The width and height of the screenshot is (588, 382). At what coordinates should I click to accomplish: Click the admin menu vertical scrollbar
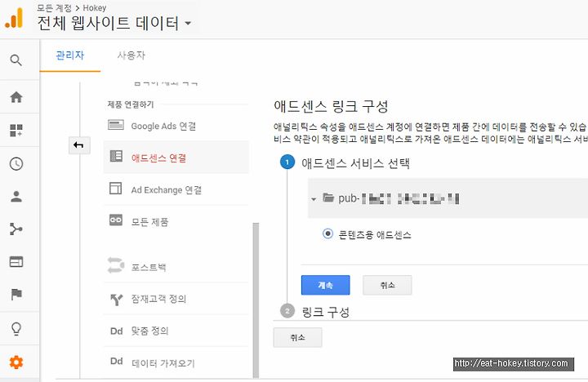256,300
